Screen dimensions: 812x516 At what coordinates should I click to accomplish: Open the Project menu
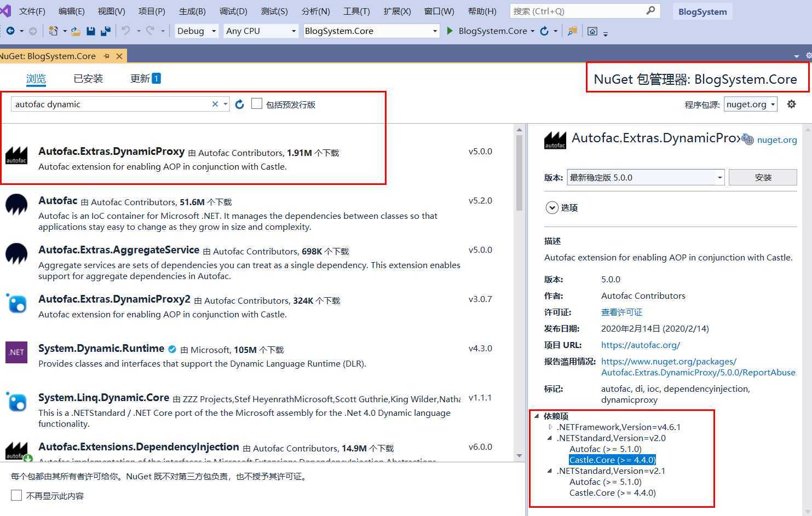(152, 11)
